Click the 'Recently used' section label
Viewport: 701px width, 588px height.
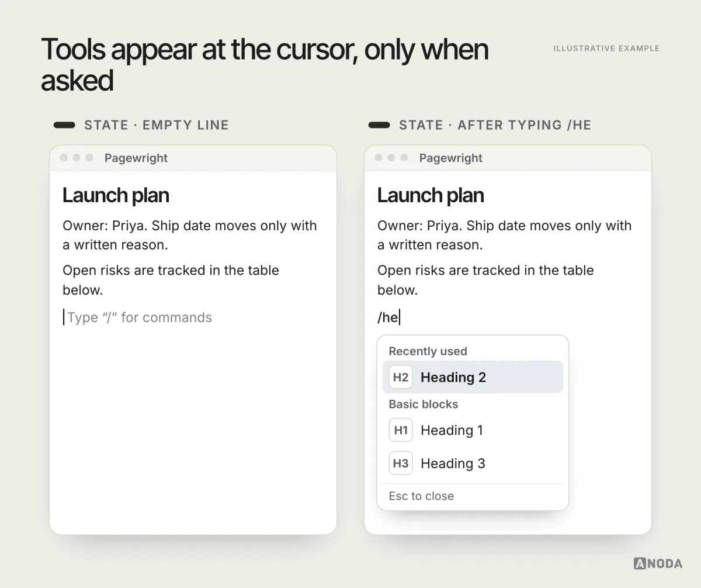(x=428, y=351)
